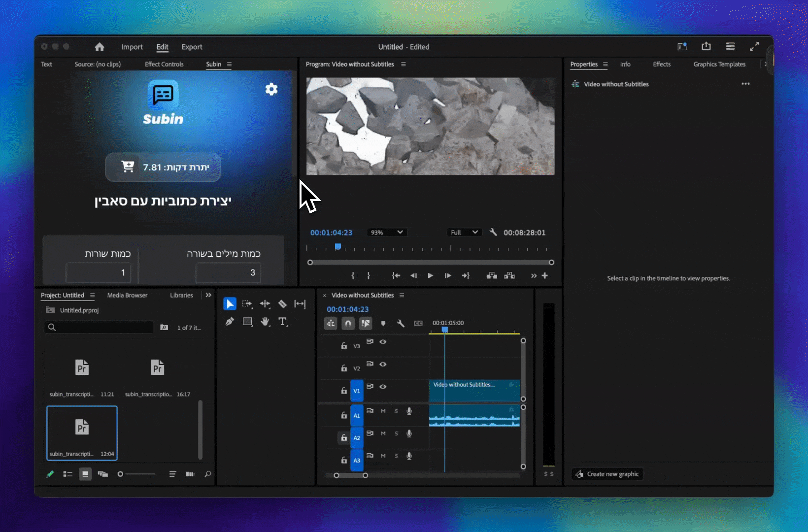Open the Project panel menu
The width and height of the screenshot is (808, 532).
pyautogui.click(x=92, y=296)
